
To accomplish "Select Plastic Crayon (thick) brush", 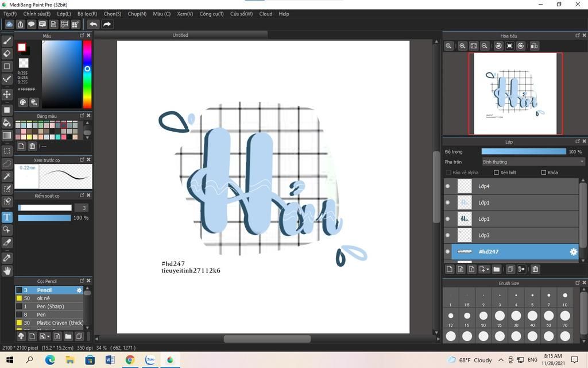I will pos(49,323).
